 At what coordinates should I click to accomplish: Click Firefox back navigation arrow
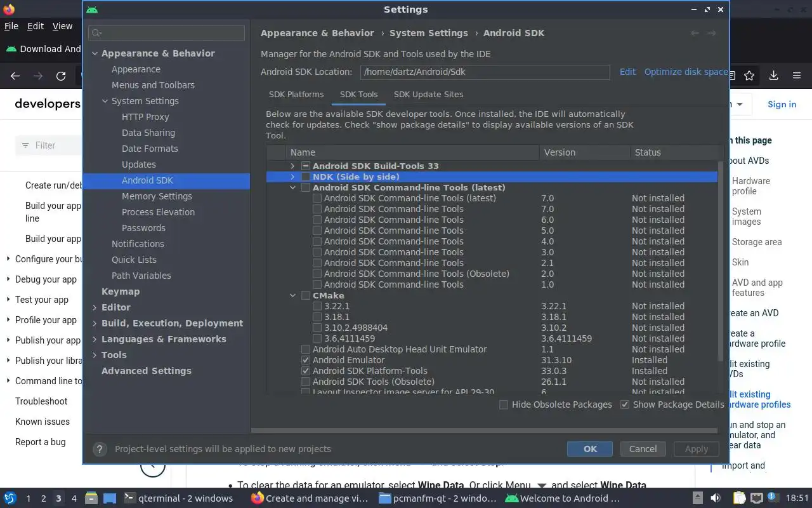tap(15, 76)
